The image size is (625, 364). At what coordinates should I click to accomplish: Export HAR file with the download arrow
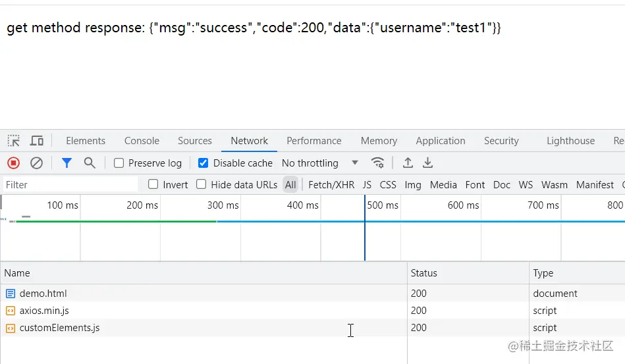tap(427, 163)
